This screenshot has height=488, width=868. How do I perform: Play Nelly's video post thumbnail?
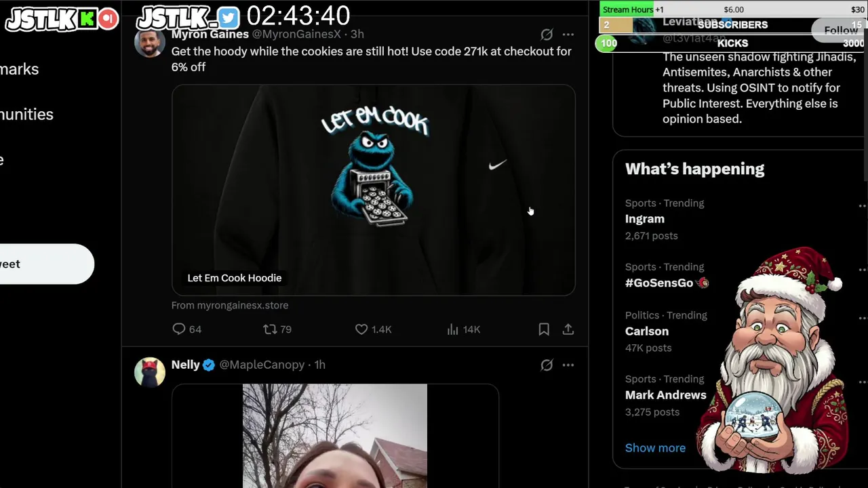(x=335, y=436)
